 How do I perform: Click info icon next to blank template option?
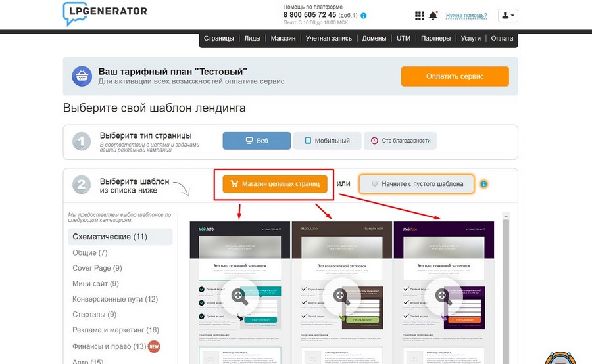[483, 184]
